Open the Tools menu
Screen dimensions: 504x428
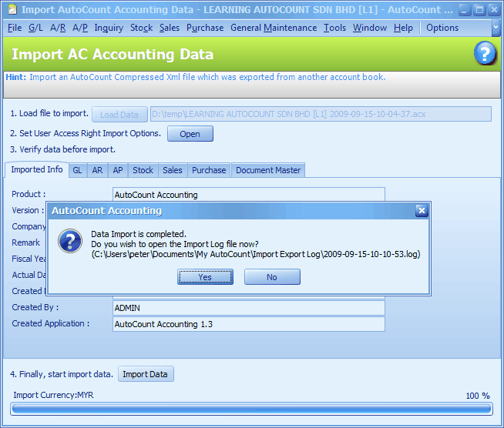(x=334, y=28)
